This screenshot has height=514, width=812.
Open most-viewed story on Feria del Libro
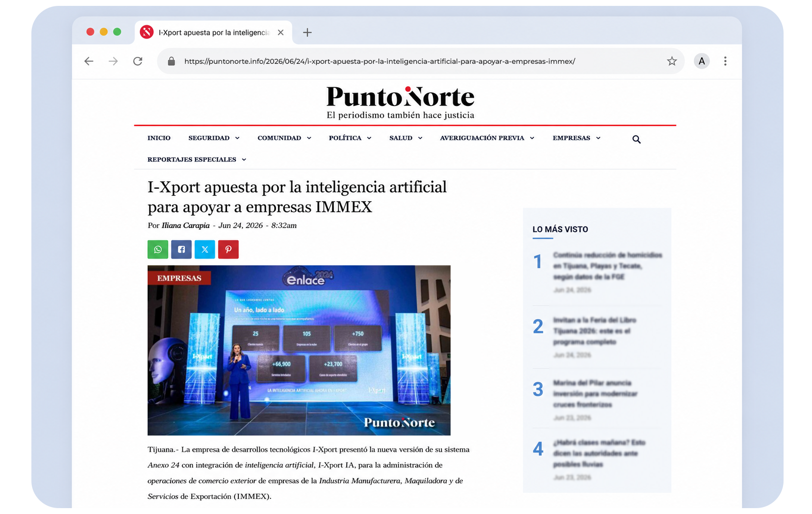point(595,331)
